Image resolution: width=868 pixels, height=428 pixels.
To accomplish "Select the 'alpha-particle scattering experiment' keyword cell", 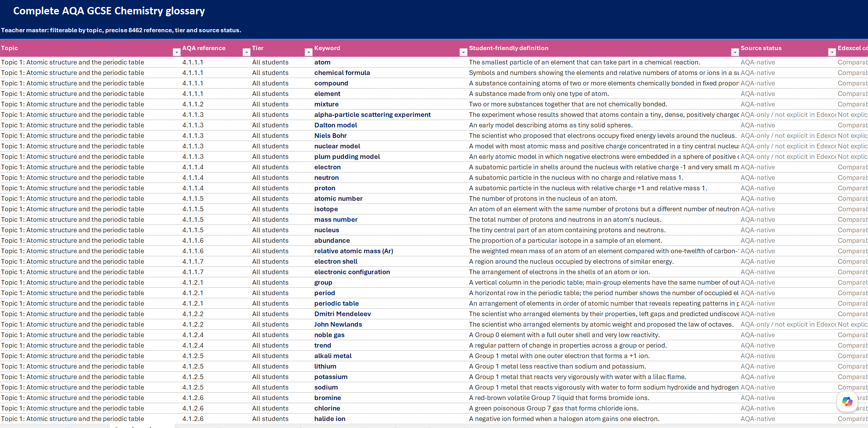I will [390, 115].
